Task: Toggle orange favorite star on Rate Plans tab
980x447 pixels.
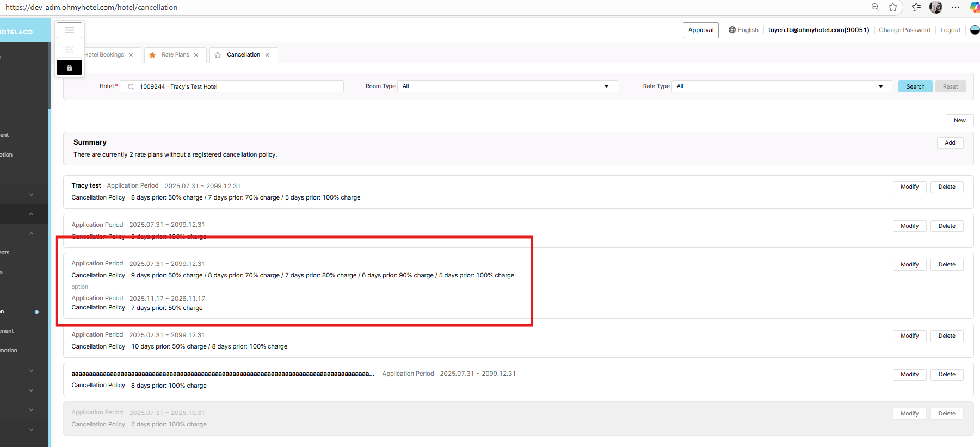Action: click(x=152, y=55)
